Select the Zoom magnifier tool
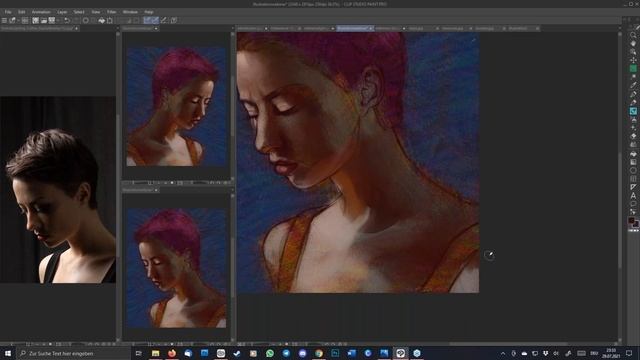Viewport: 640px width, 360px height. point(633,36)
